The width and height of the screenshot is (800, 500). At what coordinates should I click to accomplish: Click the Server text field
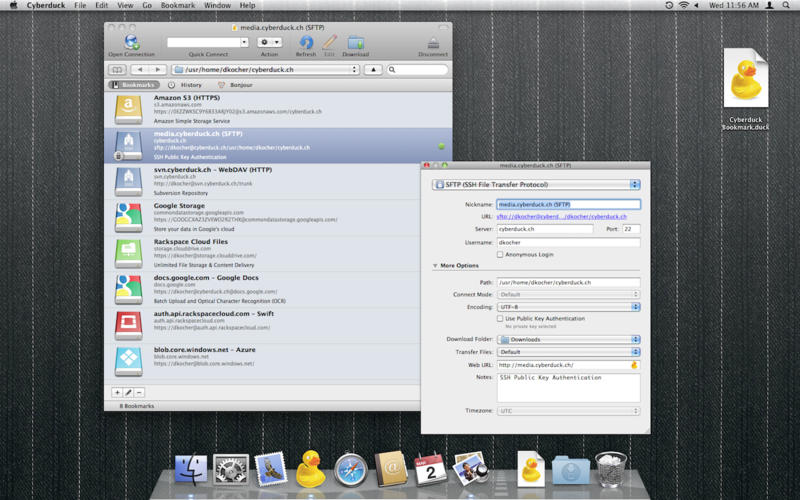coord(545,229)
